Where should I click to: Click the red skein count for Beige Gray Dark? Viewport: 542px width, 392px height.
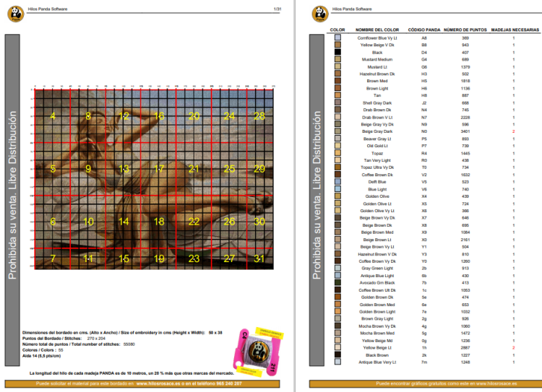(514, 131)
